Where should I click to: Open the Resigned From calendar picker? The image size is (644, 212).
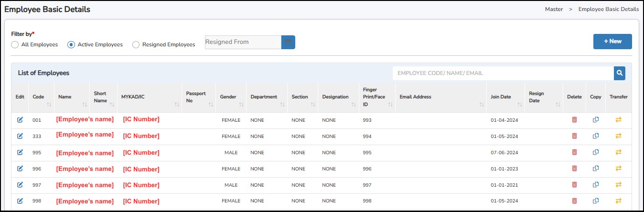tap(288, 42)
